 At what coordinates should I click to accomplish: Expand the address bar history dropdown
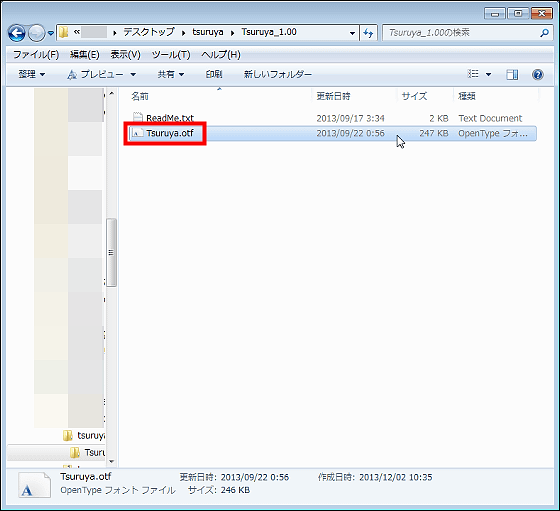click(352, 33)
